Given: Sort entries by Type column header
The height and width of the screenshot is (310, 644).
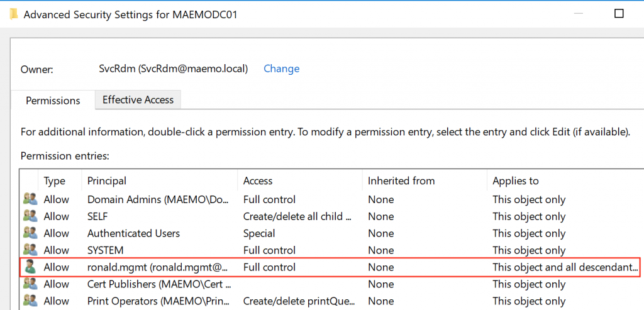Looking at the screenshot, I should (55, 180).
